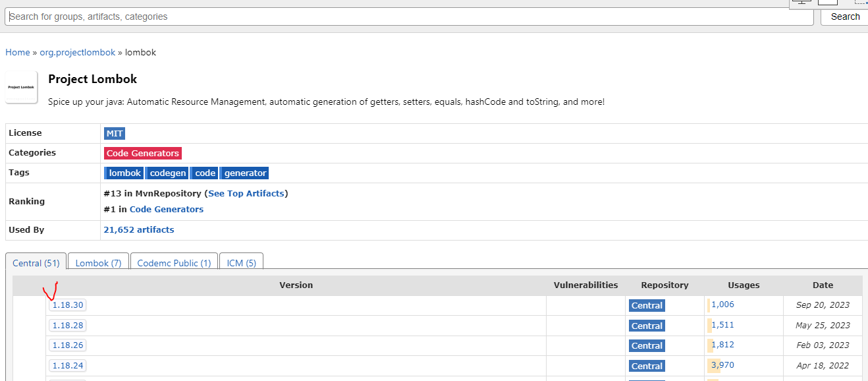Click the Sep 20, 2023 date
Viewport: 868px width, 381px height.
[823, 305]
